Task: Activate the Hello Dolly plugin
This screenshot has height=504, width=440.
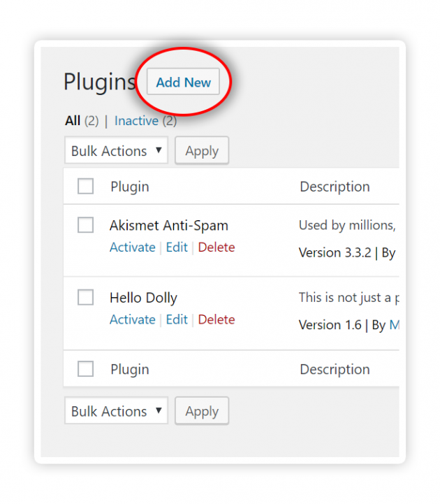Action: coord(132,319)
